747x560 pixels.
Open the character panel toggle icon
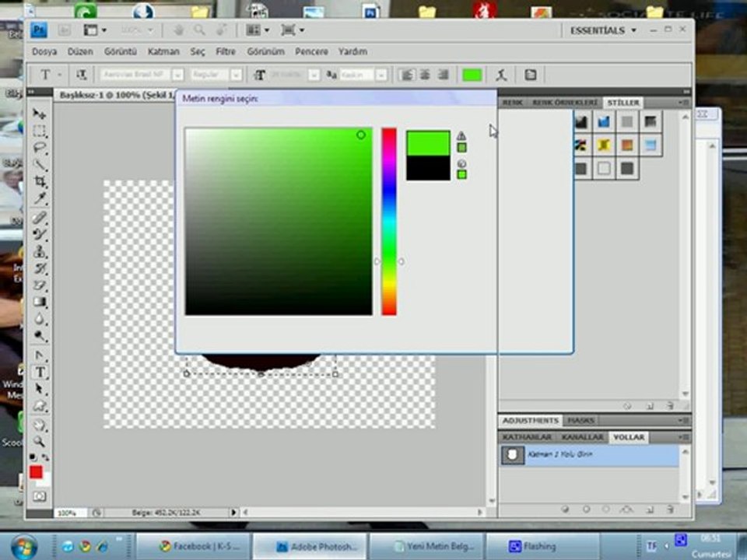(x=531, y=75)
